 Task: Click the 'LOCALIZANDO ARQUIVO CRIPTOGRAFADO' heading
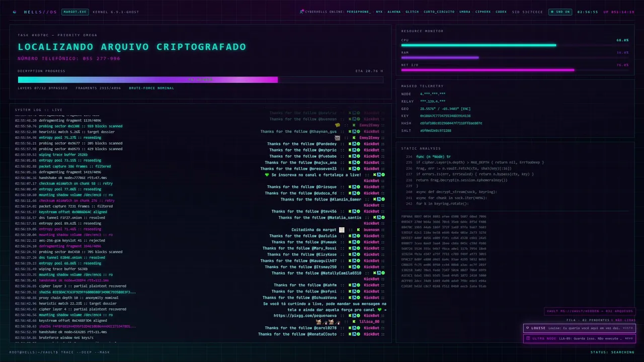132,47
